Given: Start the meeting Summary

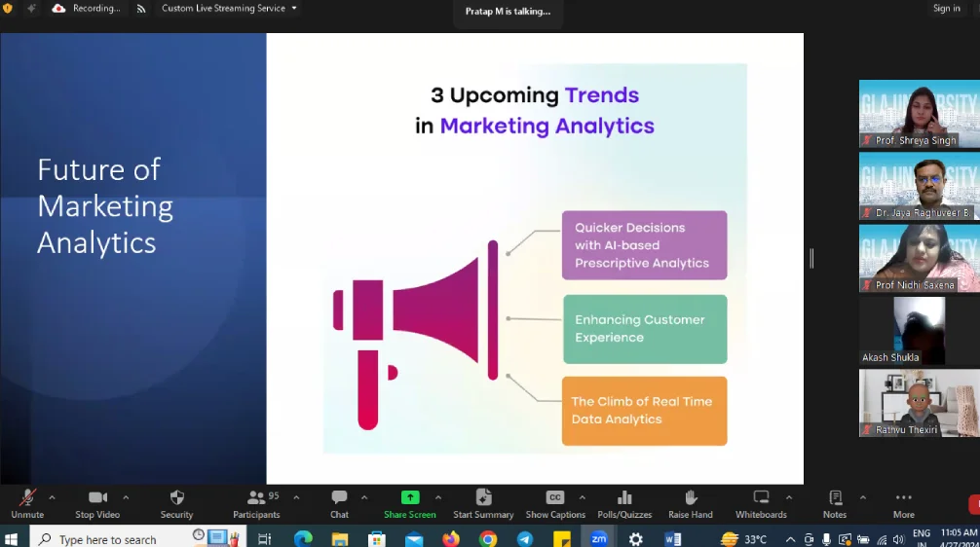Looking at the screenshot, I should (483, 502).
